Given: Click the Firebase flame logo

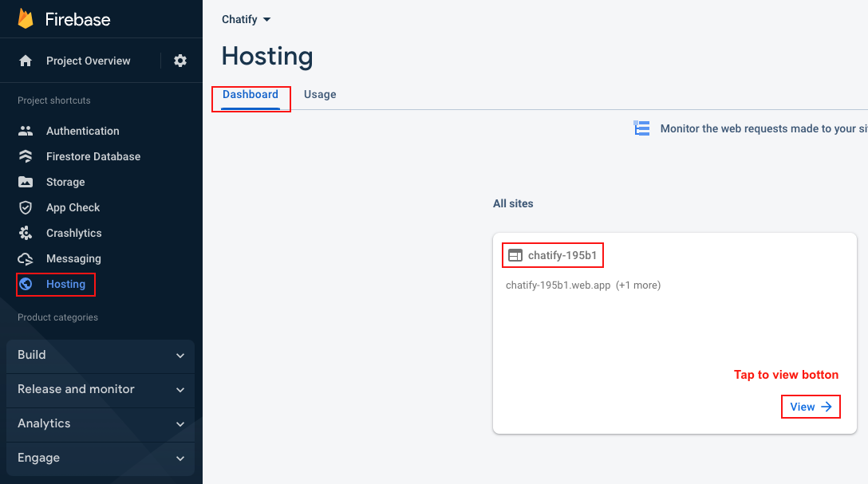Looking at the screenshot, I should 26,19.
